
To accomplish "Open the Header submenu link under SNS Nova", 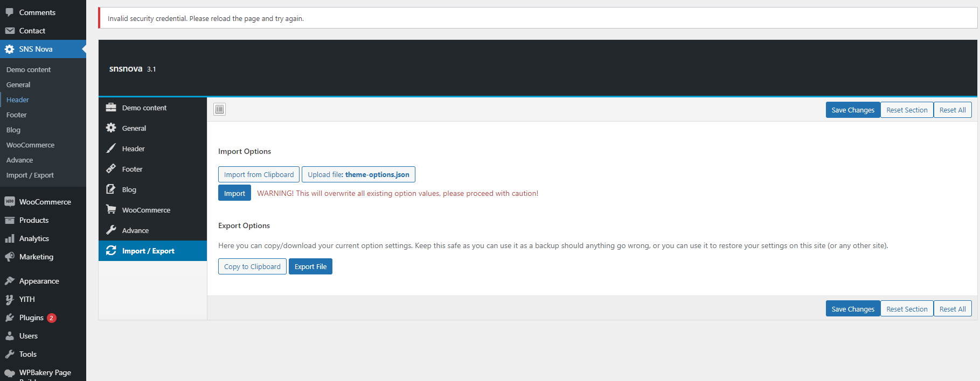I will (18, 100).
